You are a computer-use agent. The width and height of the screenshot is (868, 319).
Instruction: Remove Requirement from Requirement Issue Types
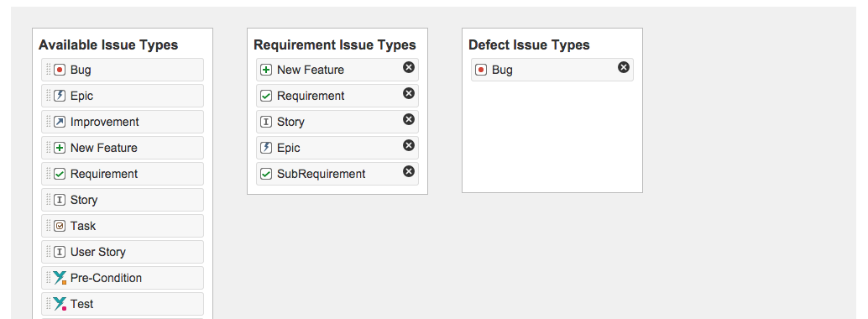tap(409, 93)
